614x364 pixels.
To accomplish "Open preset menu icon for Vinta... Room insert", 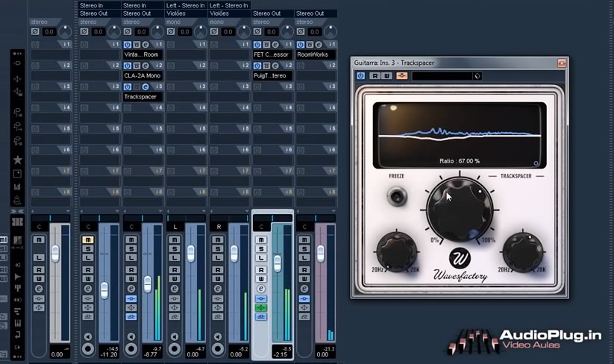I will coord(137,45).
